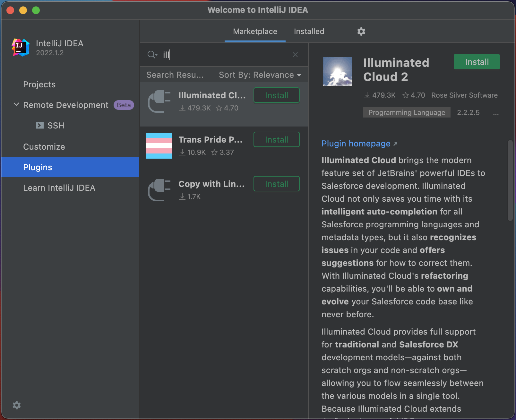This screenshot has width=516, height=420.
Task: Click the star rating 4.70 in details pane
Action: tap(414, 95)
